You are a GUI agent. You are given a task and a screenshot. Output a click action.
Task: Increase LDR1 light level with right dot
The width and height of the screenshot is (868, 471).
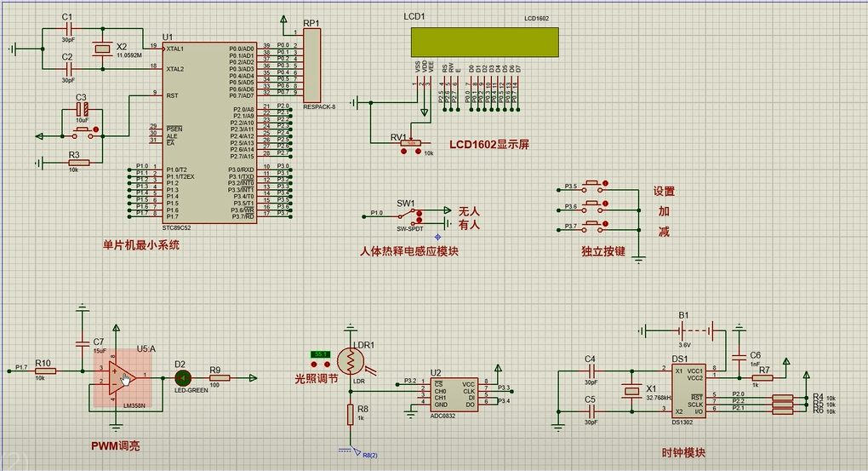pyautogui.click(x=325, y=365)
